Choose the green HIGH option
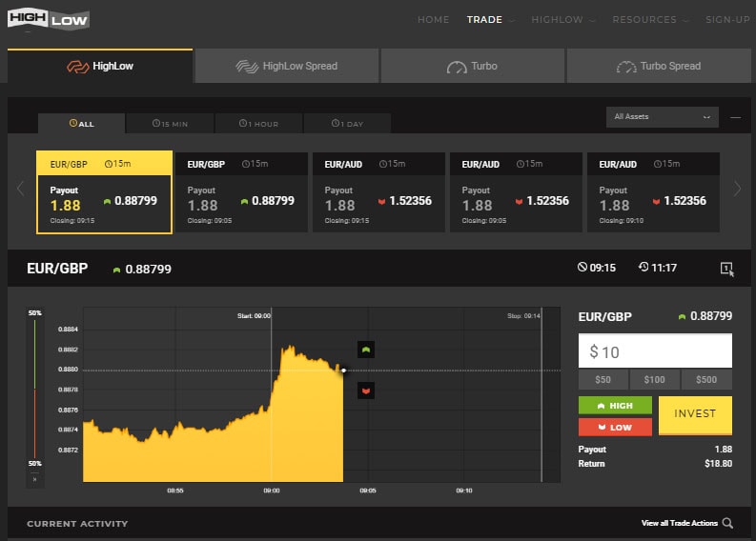The width and height of the screenshot is (756, 541). 615,406
